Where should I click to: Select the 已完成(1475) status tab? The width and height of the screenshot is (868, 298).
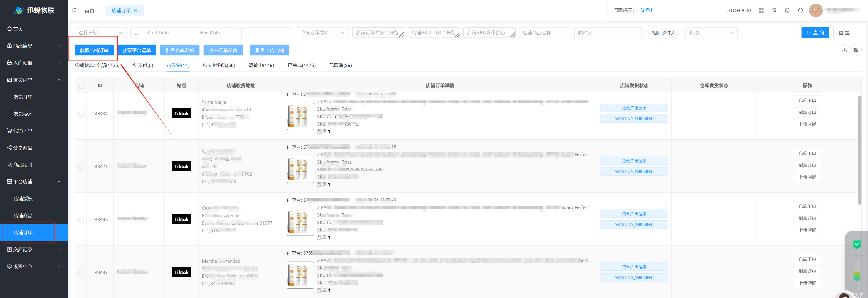click(x=301, y=65)
